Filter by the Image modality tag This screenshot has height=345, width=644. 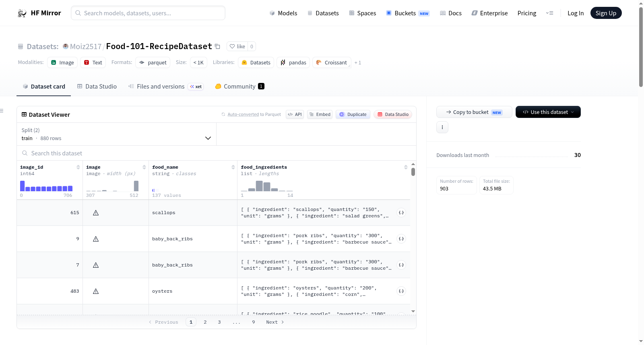click(62, 62)
